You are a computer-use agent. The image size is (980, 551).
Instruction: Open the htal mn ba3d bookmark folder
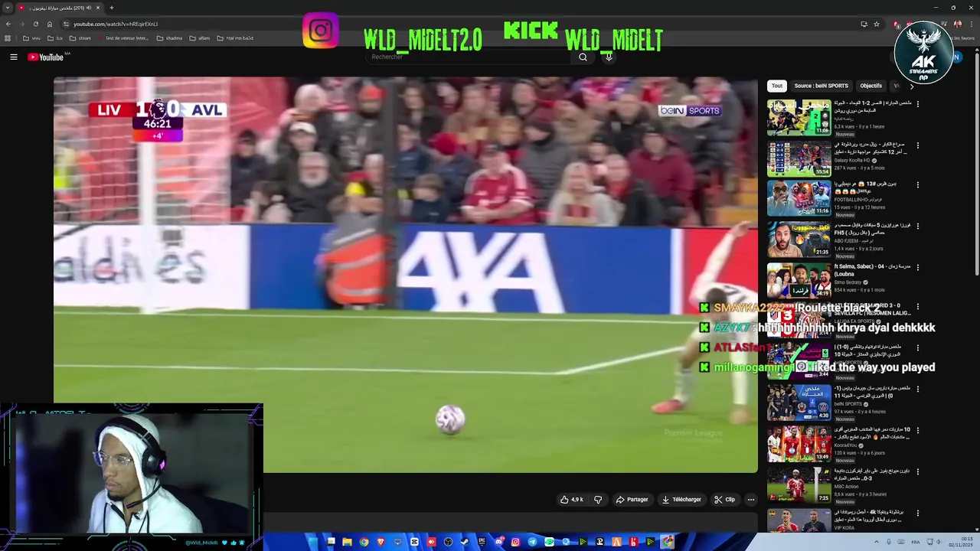coord(235,38)
